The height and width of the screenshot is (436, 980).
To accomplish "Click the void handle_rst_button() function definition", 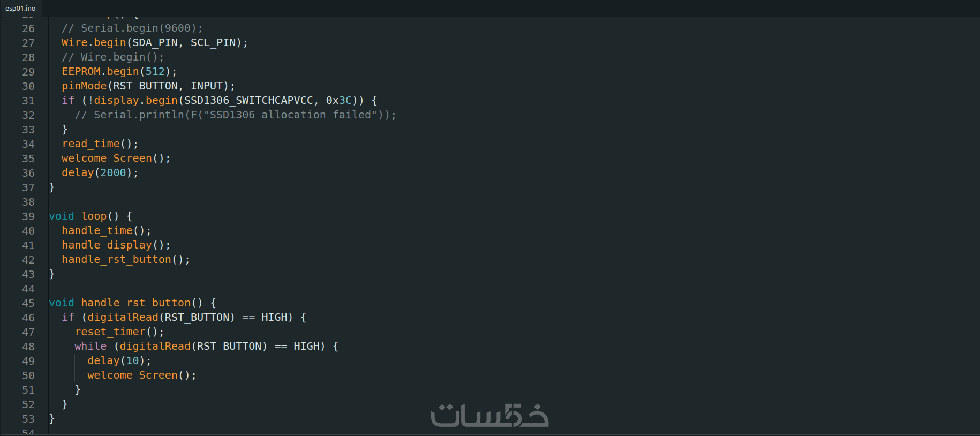I will coord(132,303).
